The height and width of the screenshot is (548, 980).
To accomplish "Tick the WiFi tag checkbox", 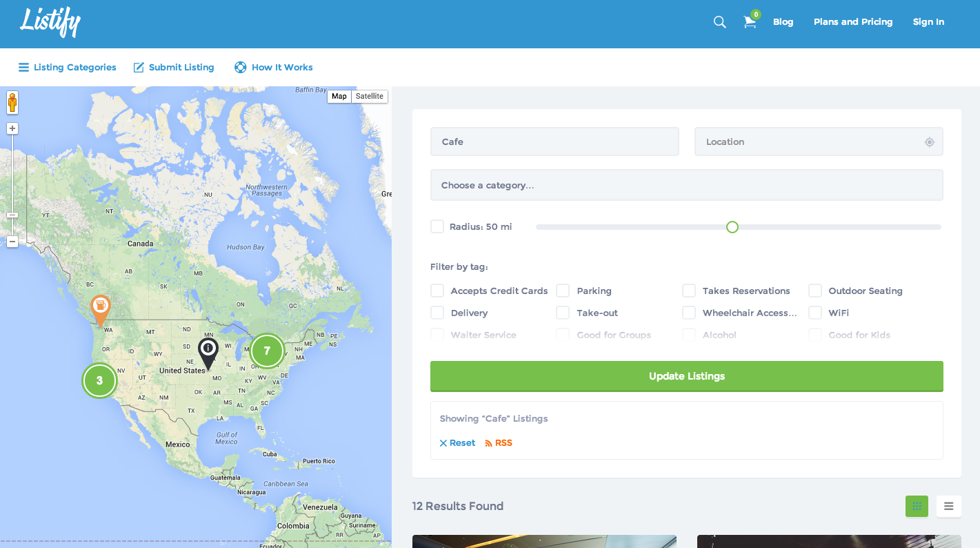I will pyautogui.click(x=815, y=313).
